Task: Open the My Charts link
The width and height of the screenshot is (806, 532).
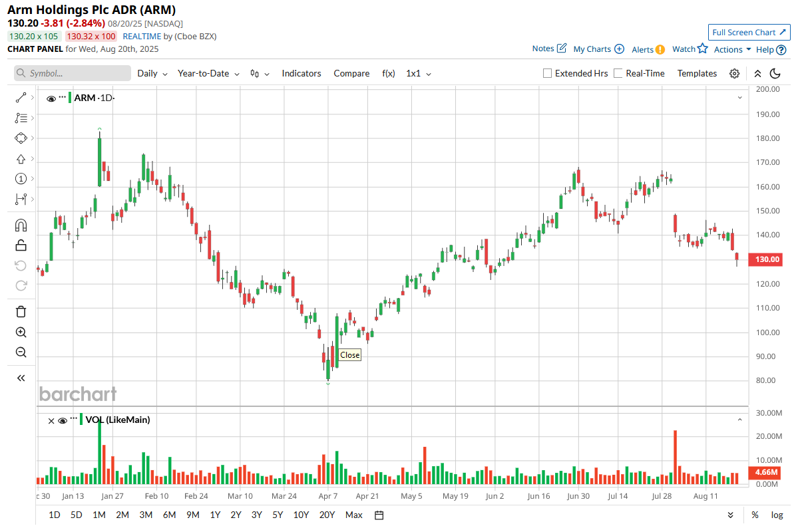Action: 592,49
